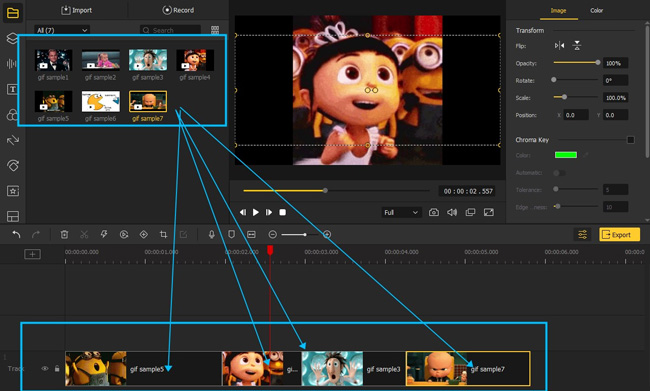Take a snapshot with the camera icon

434,212
